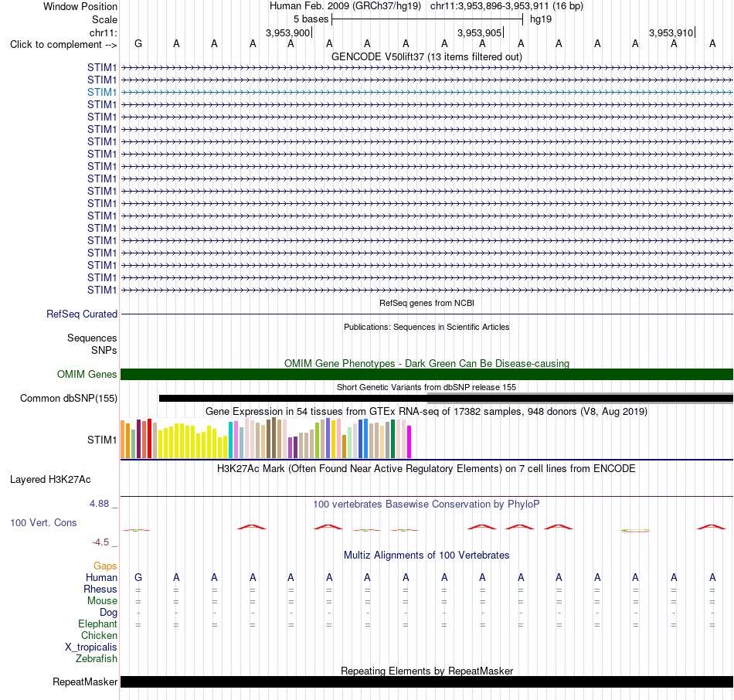Click the first orange bar in GTEx chart
734x700 pixels.
[x=123, y=439]
